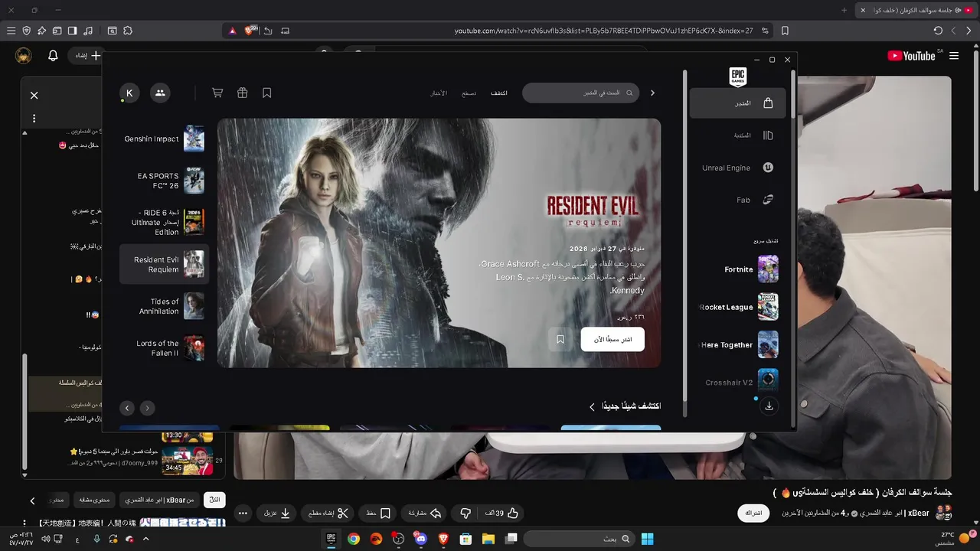Select Resident Evil Requiem carousel item
This screenshot has height=551, width=980.
coord(164,264)
